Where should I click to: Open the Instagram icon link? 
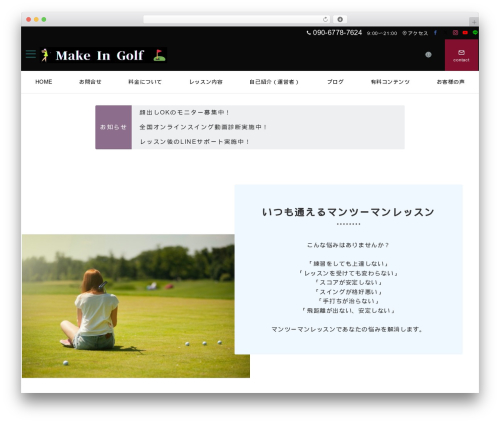tap(455, 33)
